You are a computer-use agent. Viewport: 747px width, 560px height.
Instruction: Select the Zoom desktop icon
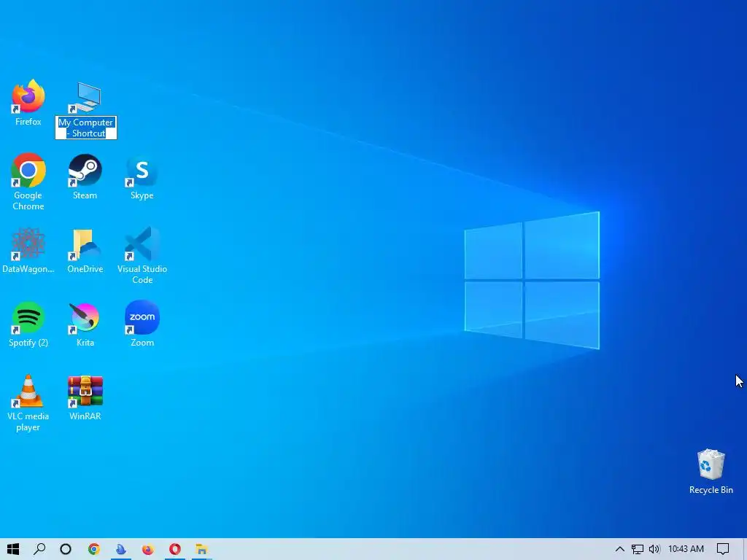pyautogui.click(x=142, y=318)
